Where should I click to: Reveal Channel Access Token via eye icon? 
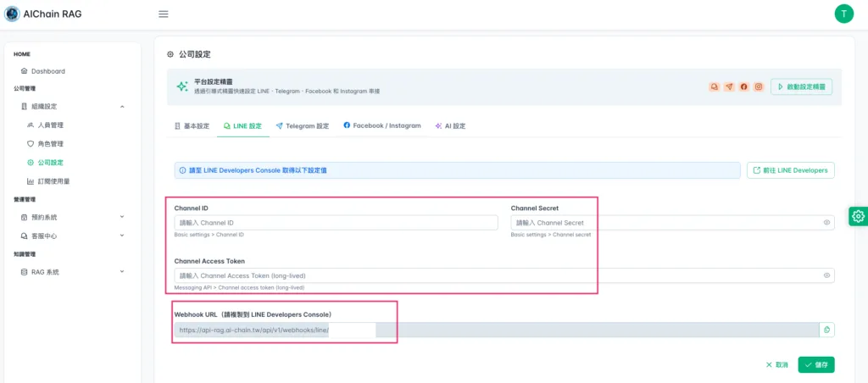826,275
